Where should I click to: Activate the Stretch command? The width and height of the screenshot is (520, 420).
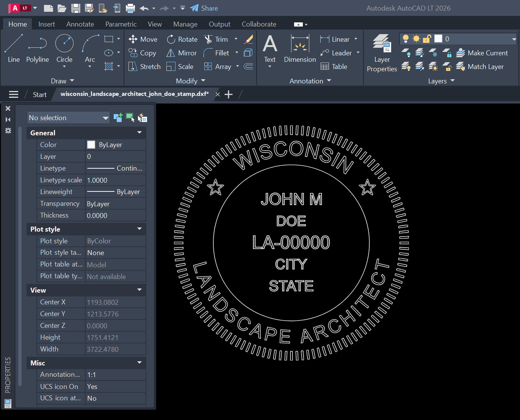tap(144, 66)
